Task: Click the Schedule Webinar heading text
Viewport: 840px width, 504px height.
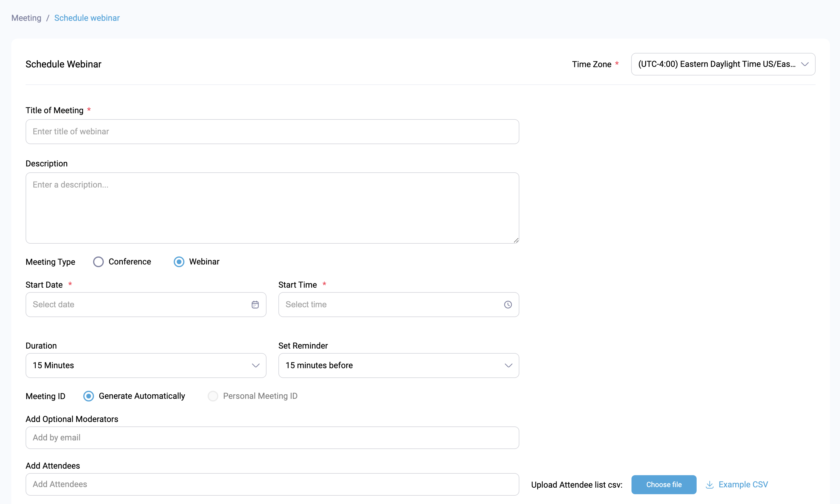Action: pos(64,64)
